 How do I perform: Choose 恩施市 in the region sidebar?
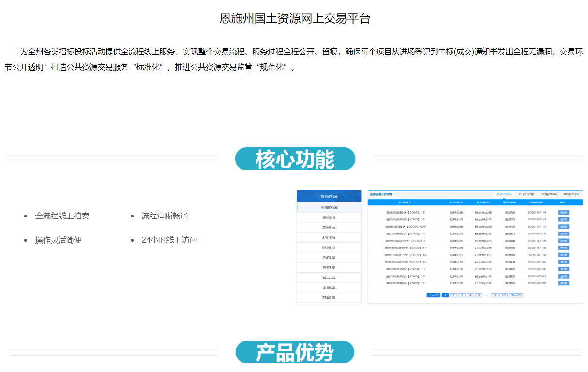[329, 228]
